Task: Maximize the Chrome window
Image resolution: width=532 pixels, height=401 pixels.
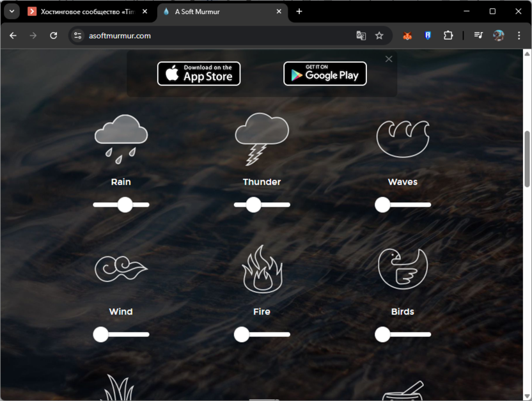Action: 492,12
